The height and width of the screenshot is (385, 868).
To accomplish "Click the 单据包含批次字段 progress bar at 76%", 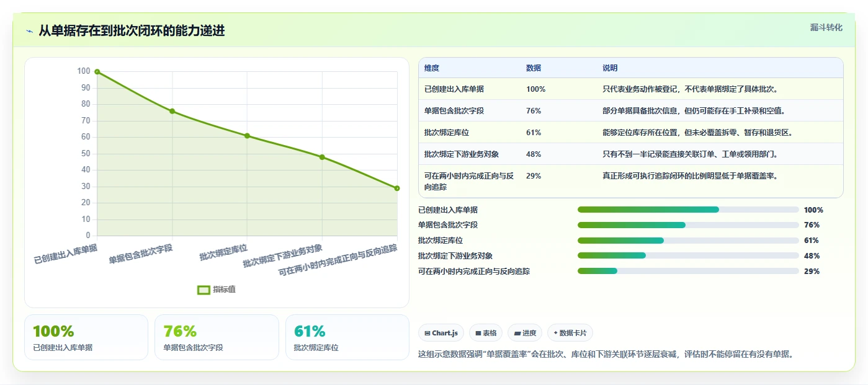I will click(x=688, y=225).
